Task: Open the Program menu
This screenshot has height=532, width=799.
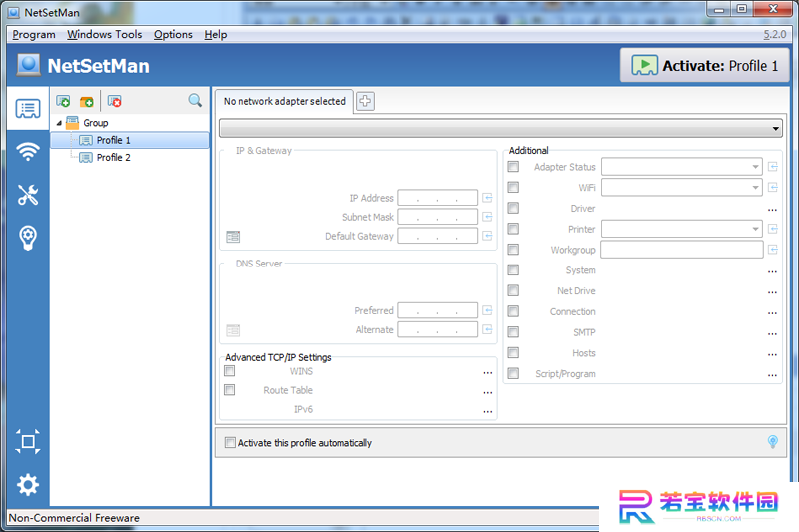Action: (x=34, y=35)
